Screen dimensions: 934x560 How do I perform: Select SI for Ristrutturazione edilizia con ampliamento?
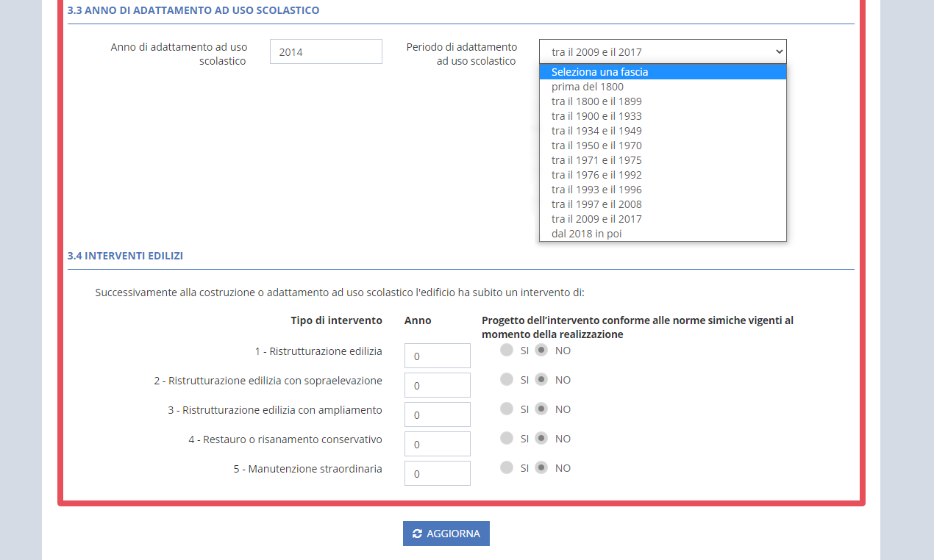pos(507,409)
